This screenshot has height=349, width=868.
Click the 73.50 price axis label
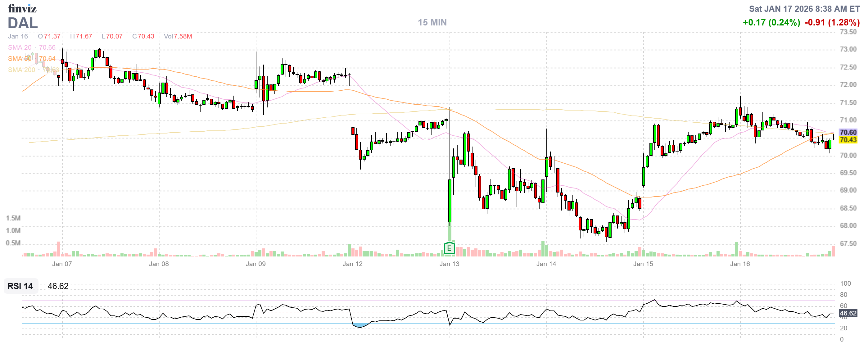848,32
